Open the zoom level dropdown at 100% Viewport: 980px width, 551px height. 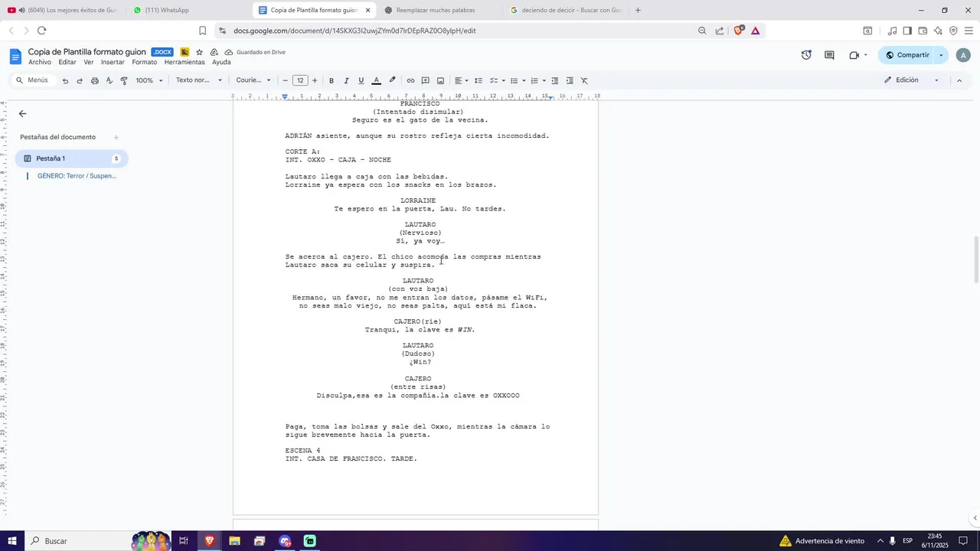pyautogui.click(x=149, y=80)
